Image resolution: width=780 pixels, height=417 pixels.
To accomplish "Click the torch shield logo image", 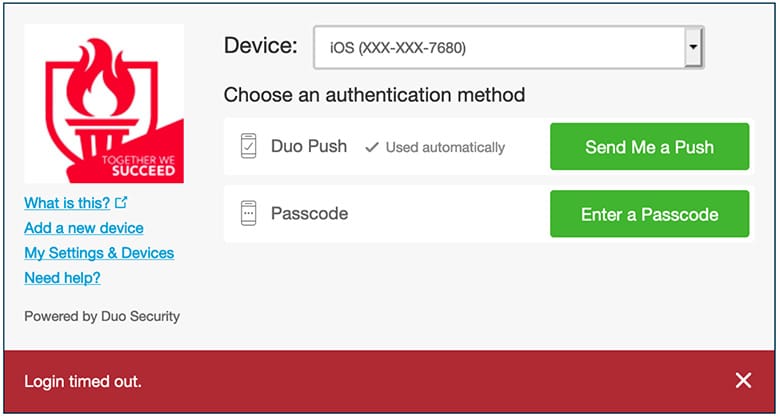I will click(104, 104).
